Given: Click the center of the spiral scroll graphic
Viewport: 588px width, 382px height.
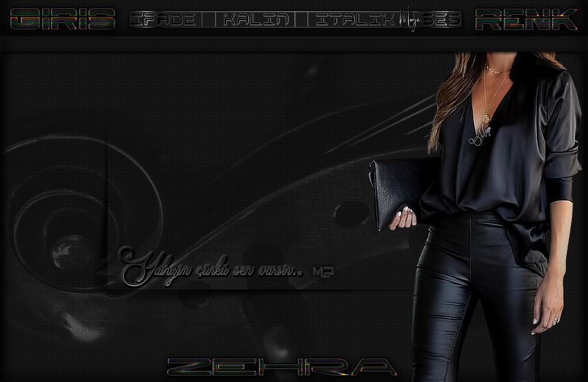Looking at the screenshot, I should (68, 244).
